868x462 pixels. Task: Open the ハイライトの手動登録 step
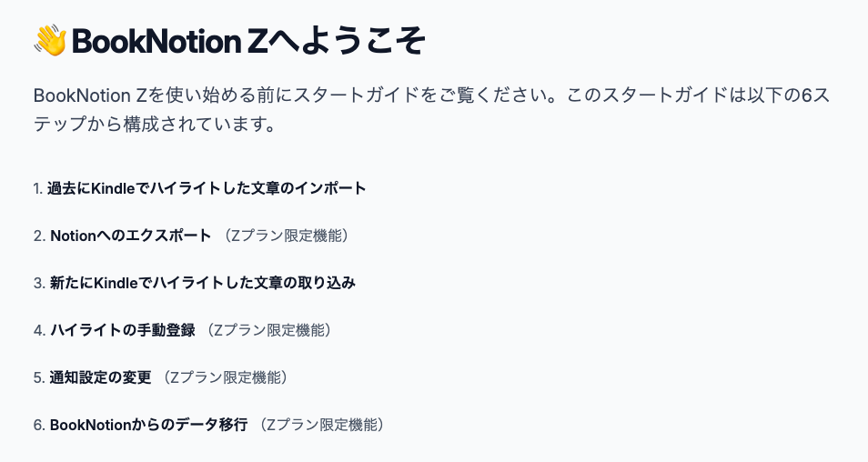[x=123, y=330]
